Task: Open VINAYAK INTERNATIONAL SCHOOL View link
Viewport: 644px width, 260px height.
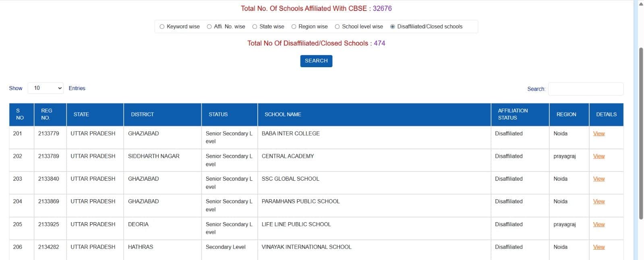Action: click(x=598, y=247)
